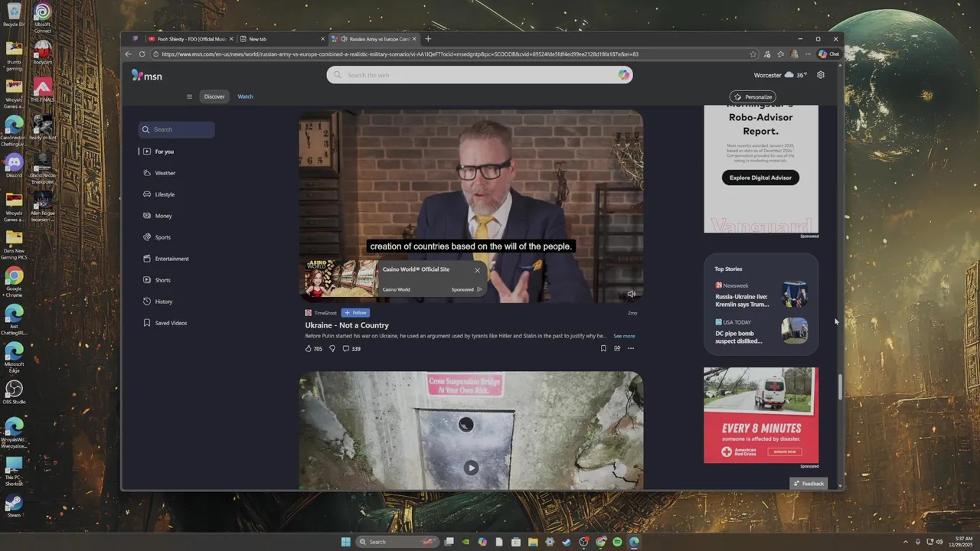Follow the TimeGhost channel
The height and width of the screenshot is (551, 980).
355,313
